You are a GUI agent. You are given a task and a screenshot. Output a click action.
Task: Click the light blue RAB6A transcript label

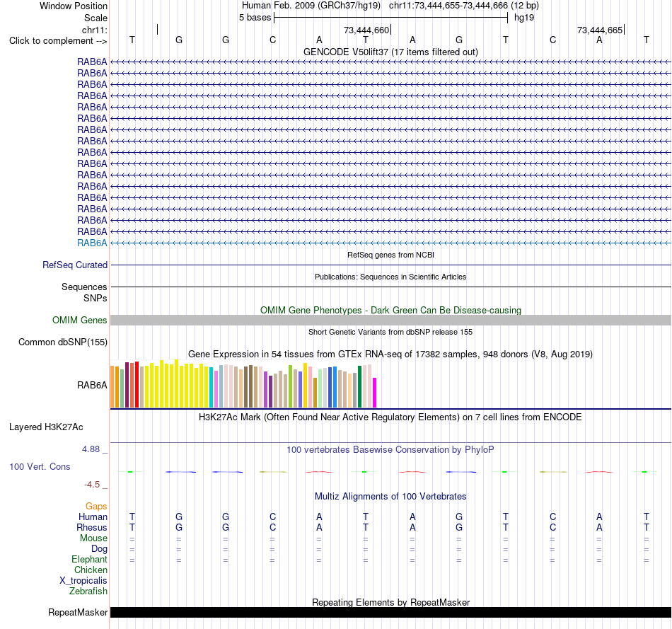pyautogui.click(x=92, y=243)
